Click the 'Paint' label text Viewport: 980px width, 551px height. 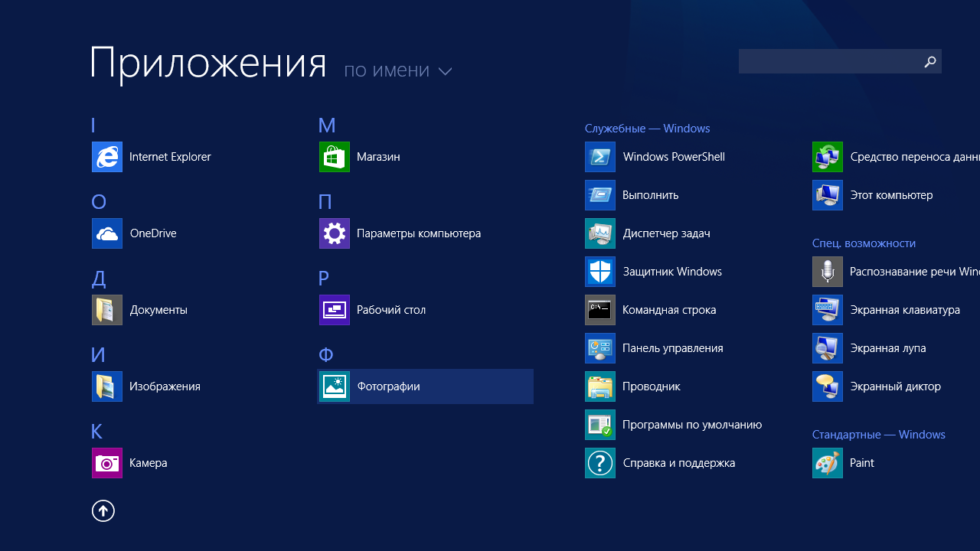tap(862, 463)
